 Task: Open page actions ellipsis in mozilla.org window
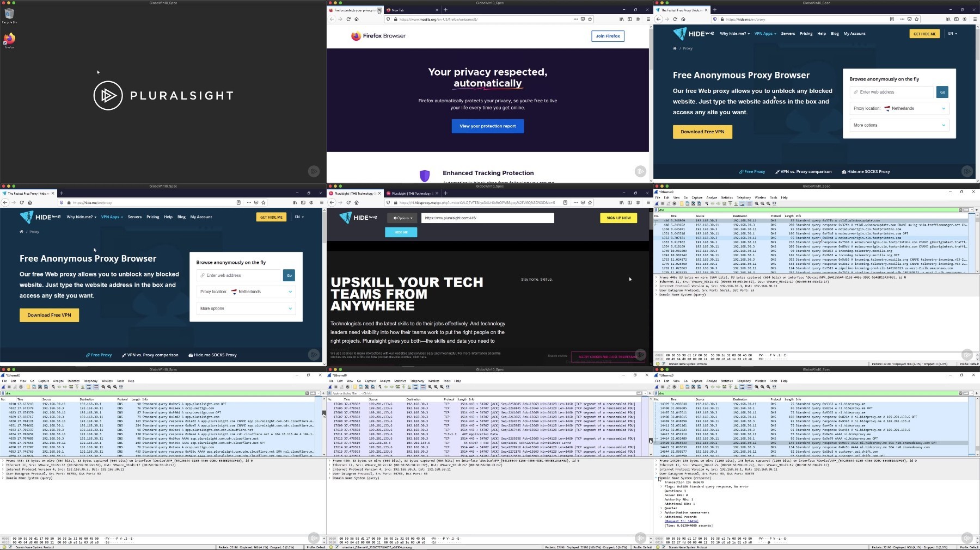click(x=575, y=19)
